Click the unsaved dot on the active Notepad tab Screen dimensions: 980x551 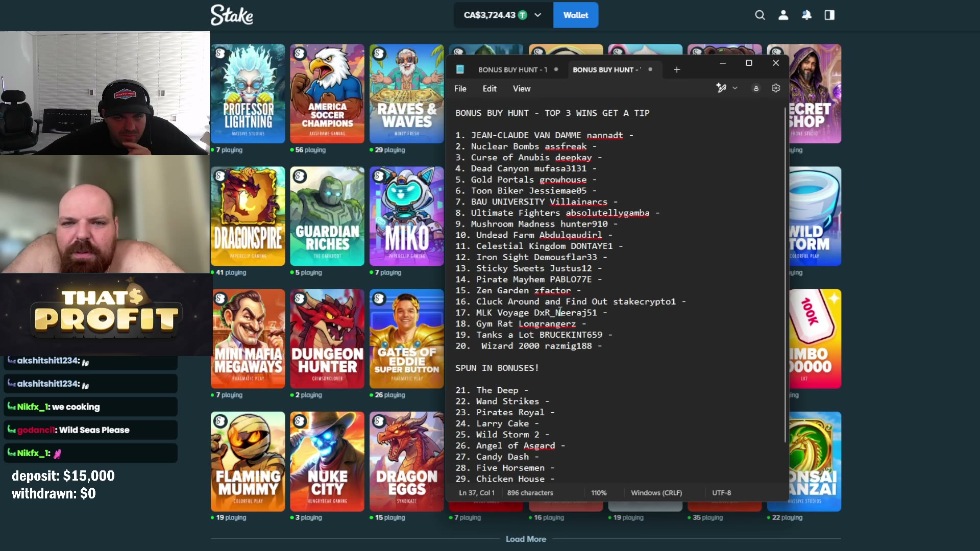650,69
